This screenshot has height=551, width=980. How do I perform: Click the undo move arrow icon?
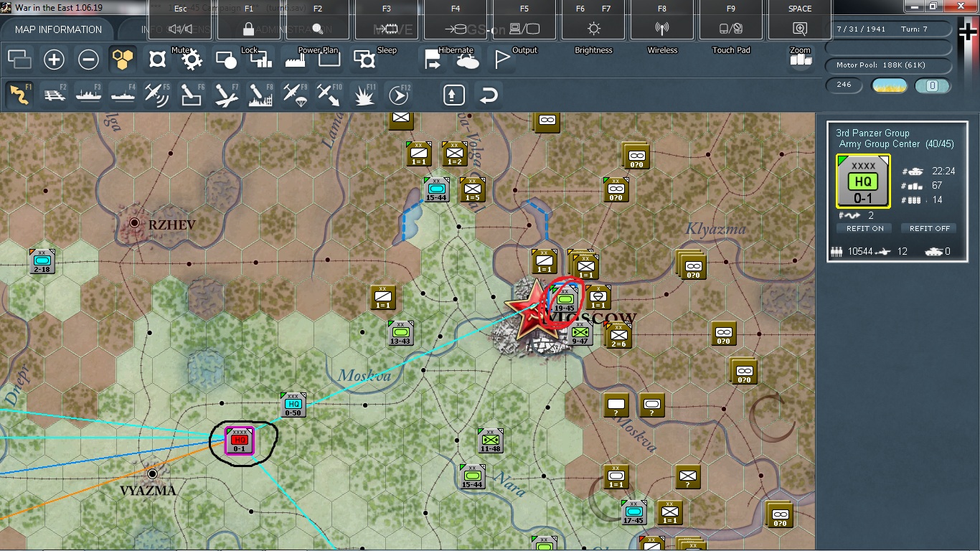coord(489,95)
